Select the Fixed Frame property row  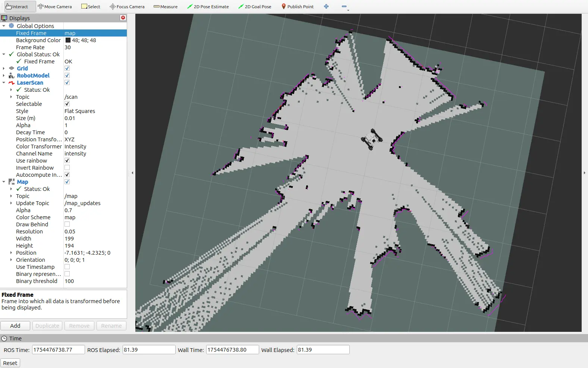pos(31,33)
